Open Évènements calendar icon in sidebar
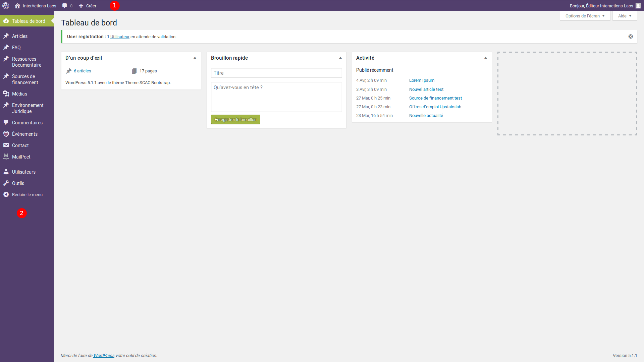The height and width of the screenshot is (362, 644). click(x=6, y=134)
